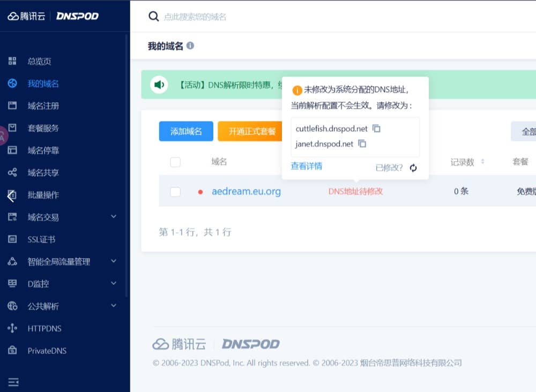Open the aedream.eu.org domain link
The height and width of the screenshot is (392, 536).
click(x=246, y=191)
